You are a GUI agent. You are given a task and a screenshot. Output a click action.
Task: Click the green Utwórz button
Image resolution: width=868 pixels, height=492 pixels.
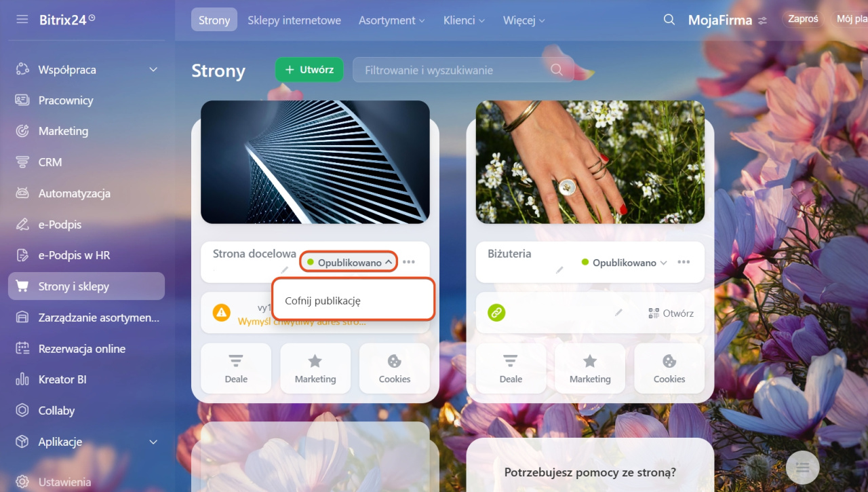tap(309, 70)
